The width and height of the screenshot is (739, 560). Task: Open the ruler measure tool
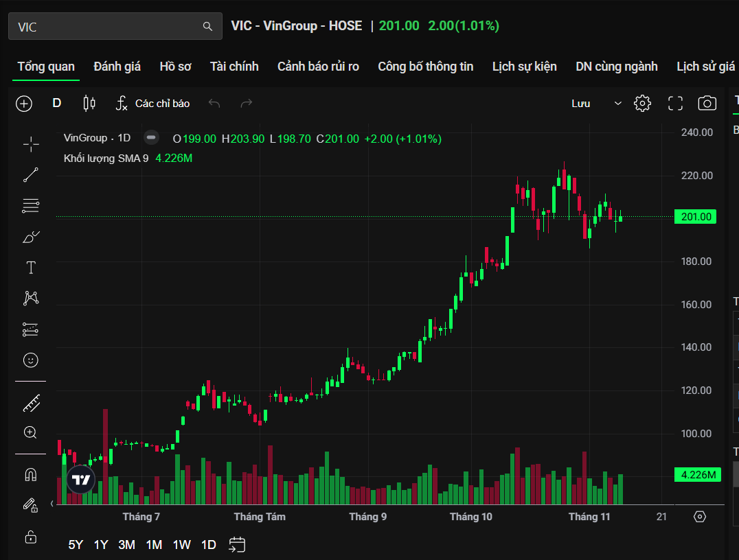[31, 403]
